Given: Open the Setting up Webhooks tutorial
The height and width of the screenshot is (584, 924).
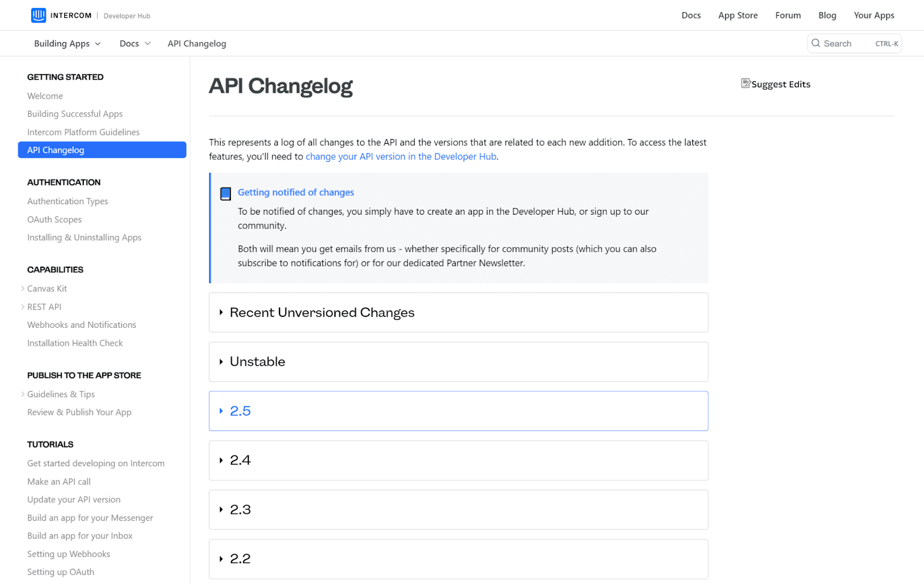Looking at the screenshot, I should pyautogui.click(x=68, y=553).
